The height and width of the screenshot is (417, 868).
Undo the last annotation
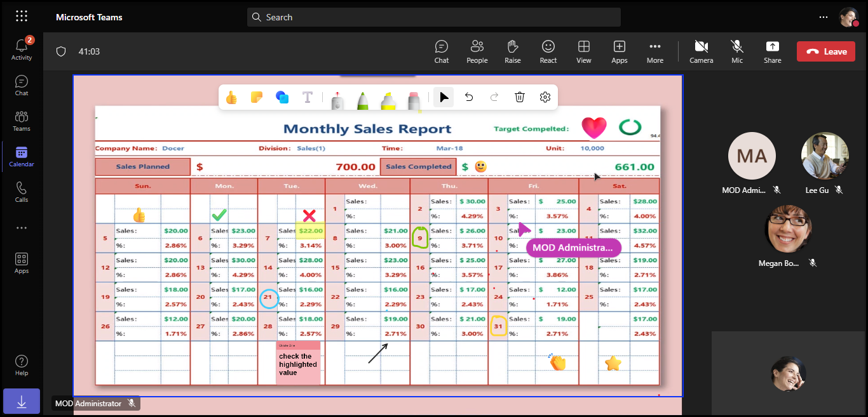tap(469, 97)
